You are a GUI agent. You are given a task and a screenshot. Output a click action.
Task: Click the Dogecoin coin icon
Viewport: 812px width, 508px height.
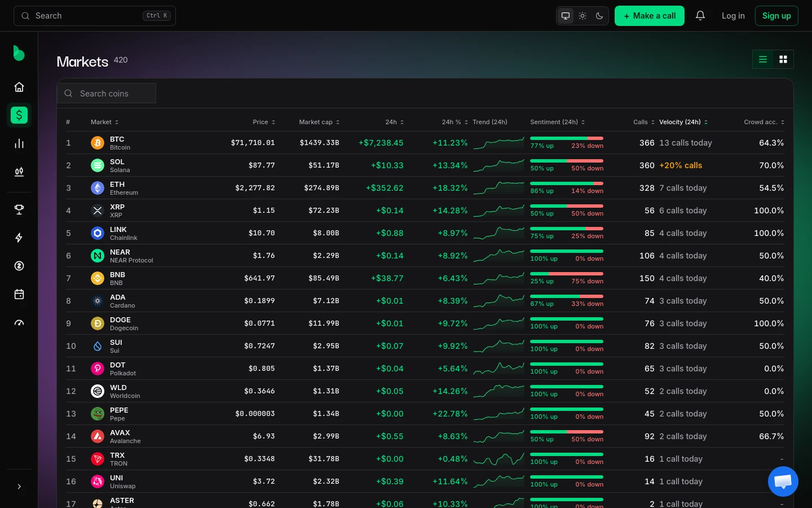tap(98, 323)
